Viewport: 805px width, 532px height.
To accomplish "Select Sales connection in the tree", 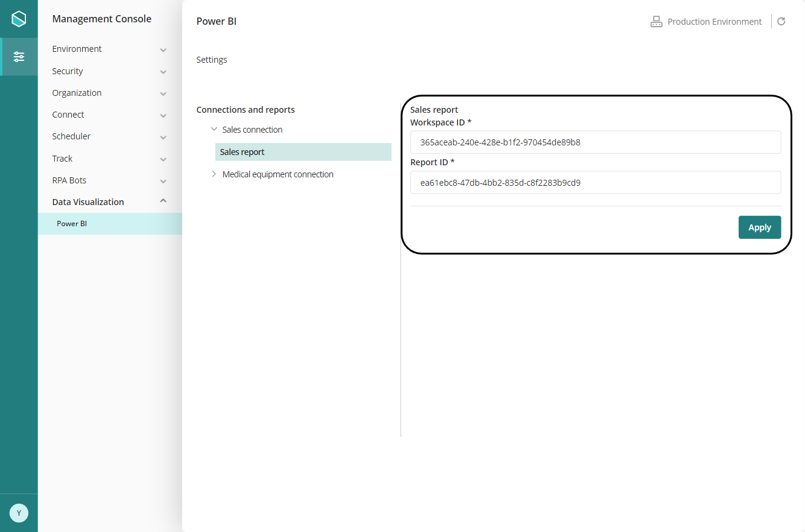I will (252, 130).
